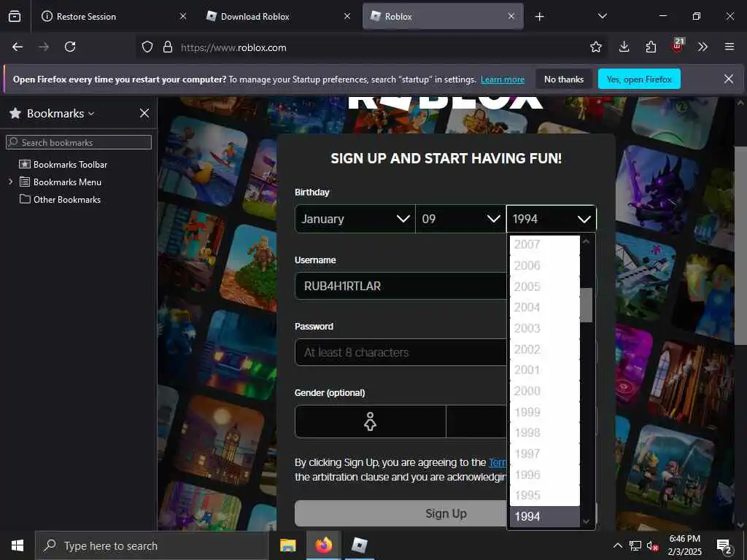This screenshot has width=747, height=560.
Task: Click the muted volume tray icon
Action: 653,546
